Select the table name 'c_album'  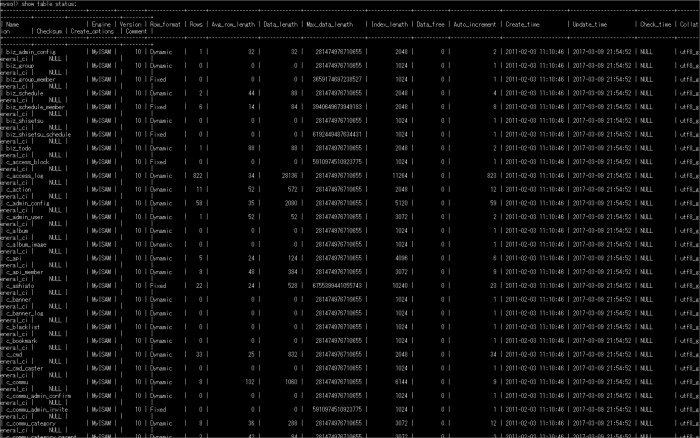(17, 231)
